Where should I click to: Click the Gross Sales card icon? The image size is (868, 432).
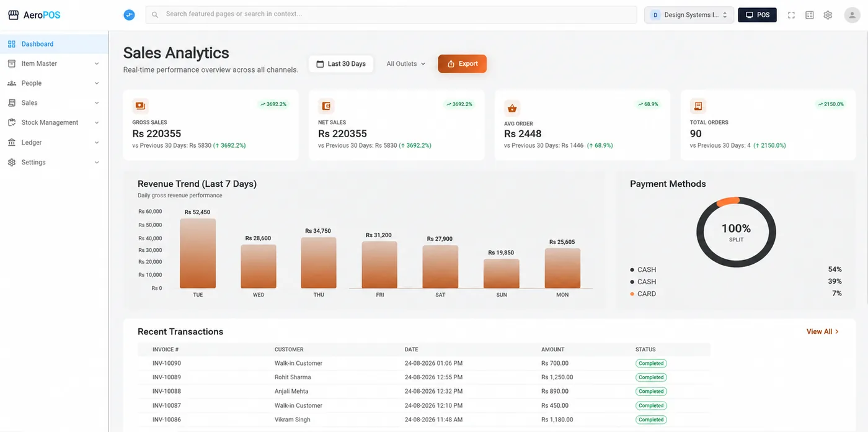(x=140, y=106)
